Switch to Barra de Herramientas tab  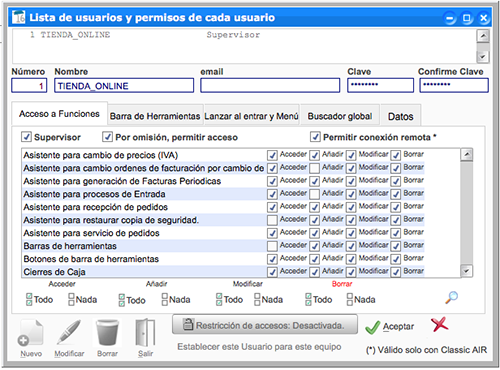coord(155,116)
